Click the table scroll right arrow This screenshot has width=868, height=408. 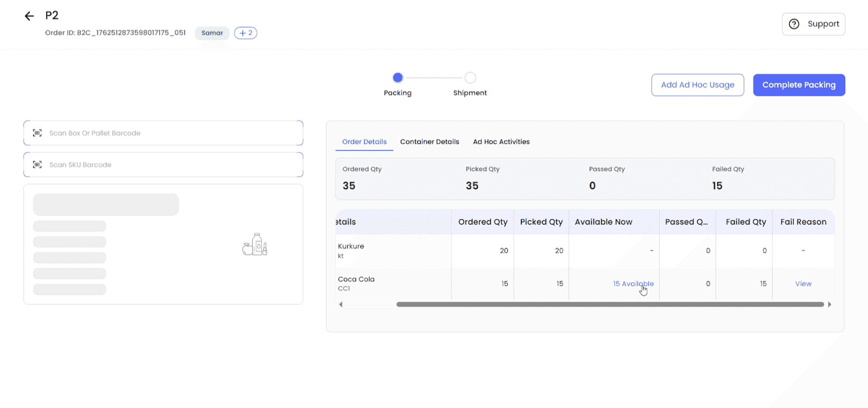[x=829, y=304]
